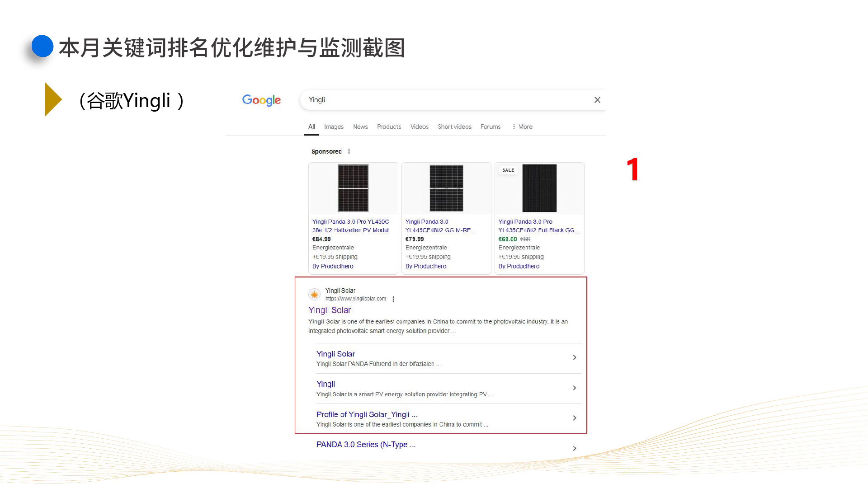Click the Sponsored label

(x=326, y=151)
